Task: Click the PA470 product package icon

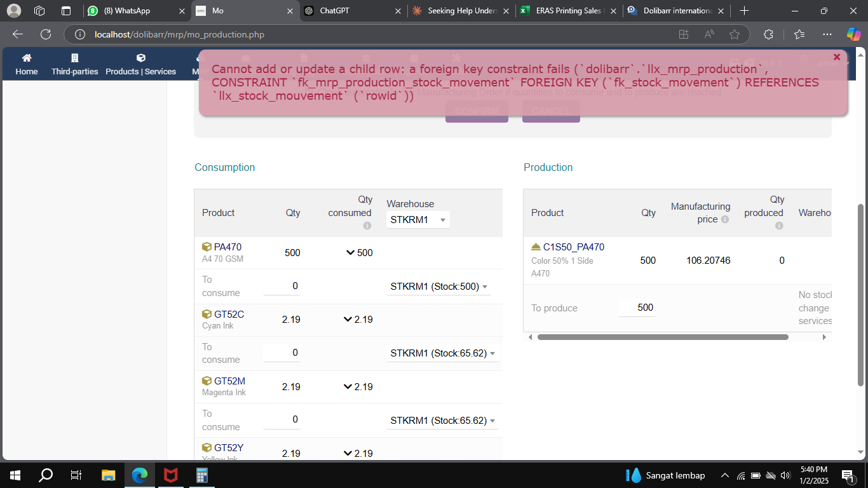Action: click(207, 247)
